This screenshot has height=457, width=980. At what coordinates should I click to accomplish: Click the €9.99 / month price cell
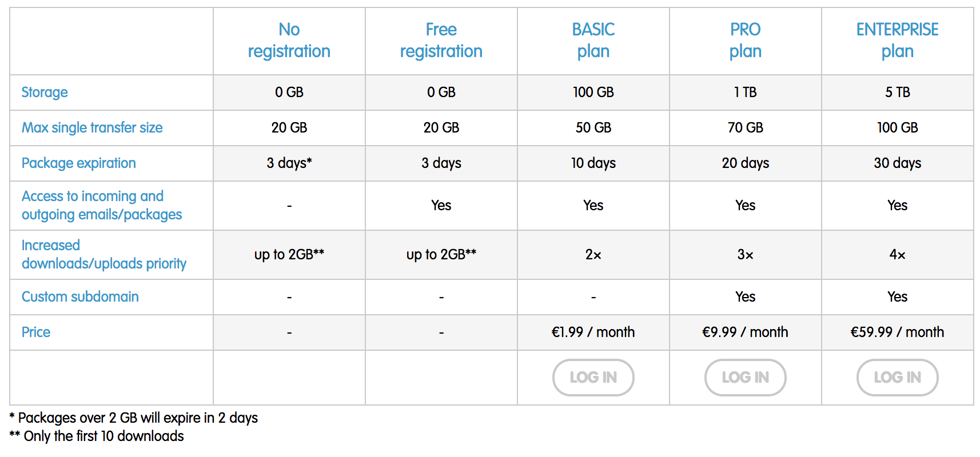click(745, 332)
